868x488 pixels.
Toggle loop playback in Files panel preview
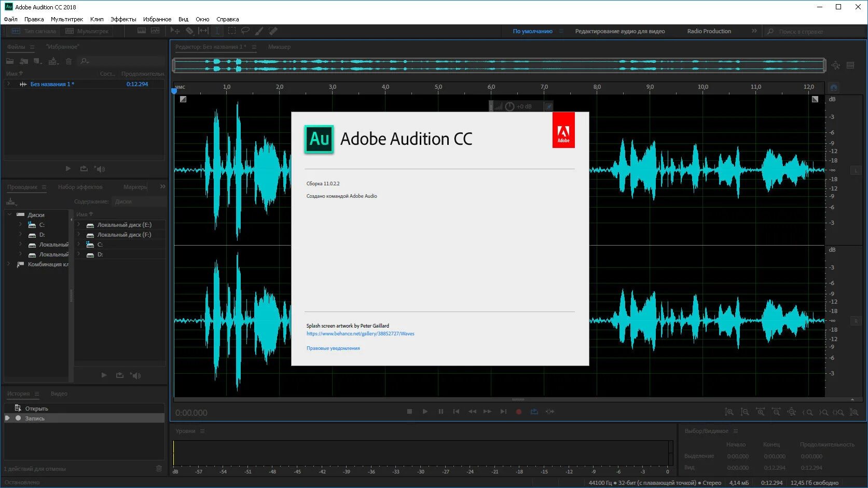coord(84,169)
